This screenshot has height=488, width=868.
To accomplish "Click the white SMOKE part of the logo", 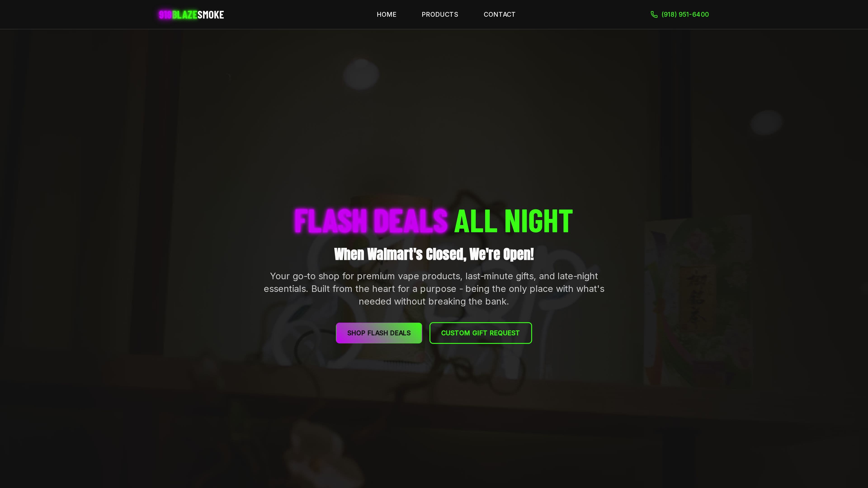I will pyautogui.click(x=211, y=15).
